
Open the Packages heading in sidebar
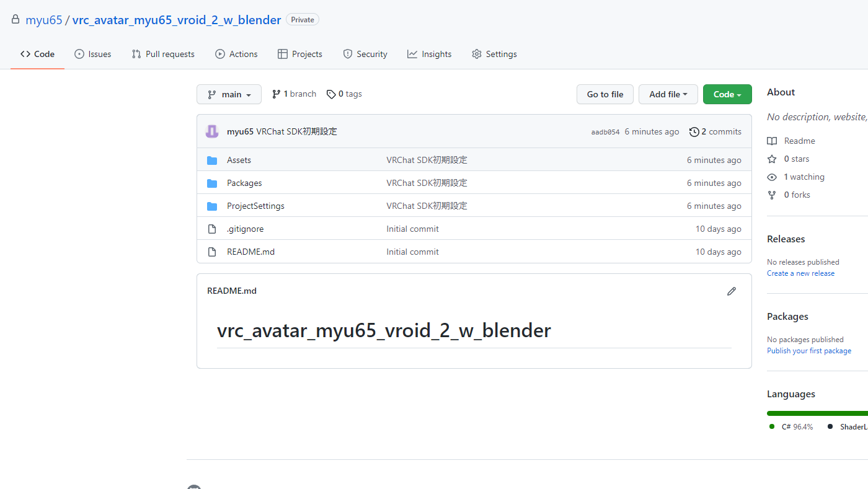pyautogui.click(x=787, y=316)
